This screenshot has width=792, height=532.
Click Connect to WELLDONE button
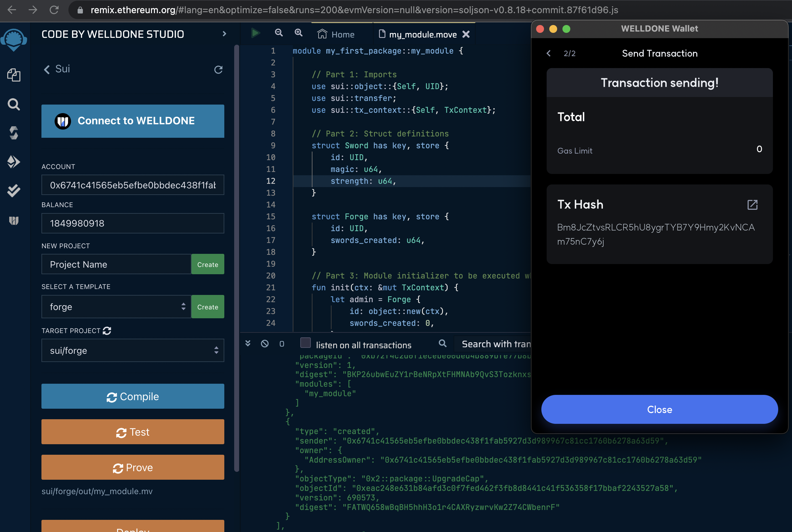pyautogui.click(x=133, y=121)
